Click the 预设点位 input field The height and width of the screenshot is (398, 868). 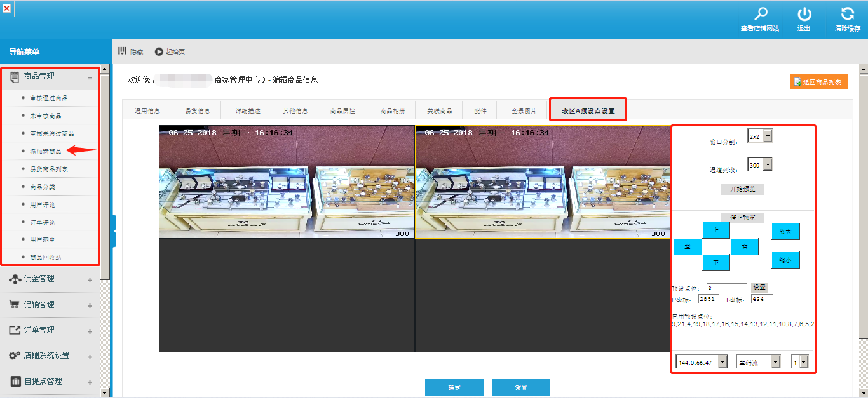pos(726,288)
